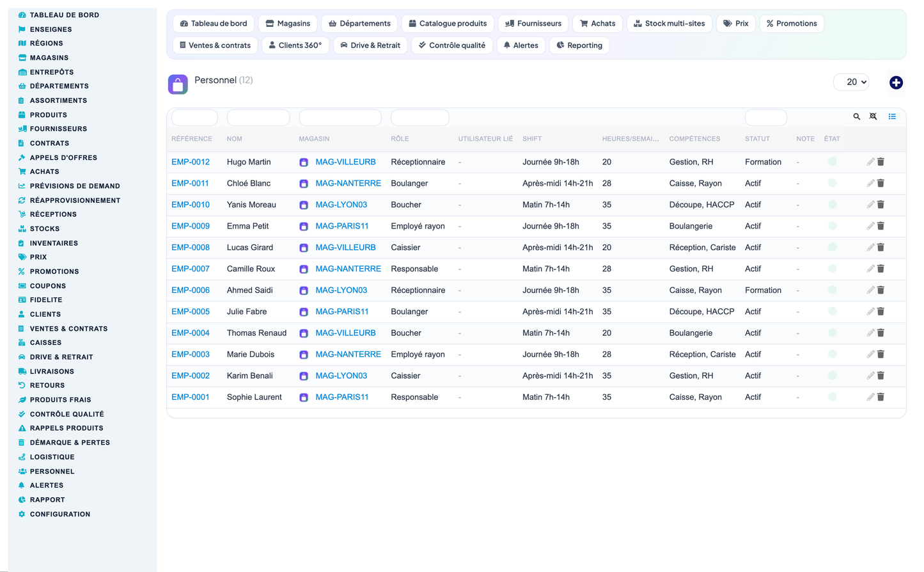
Task: Delete Thomas Renaud row trash icon
Action: point(881,333)
